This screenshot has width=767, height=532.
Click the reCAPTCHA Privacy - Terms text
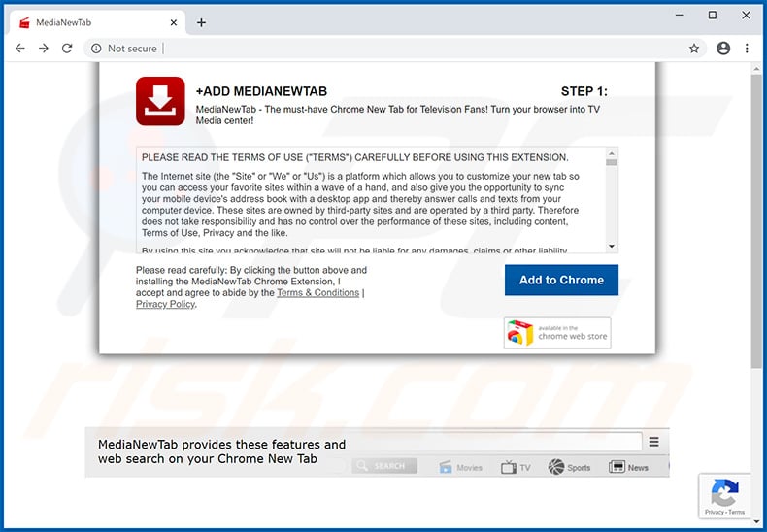coord(724,512)
